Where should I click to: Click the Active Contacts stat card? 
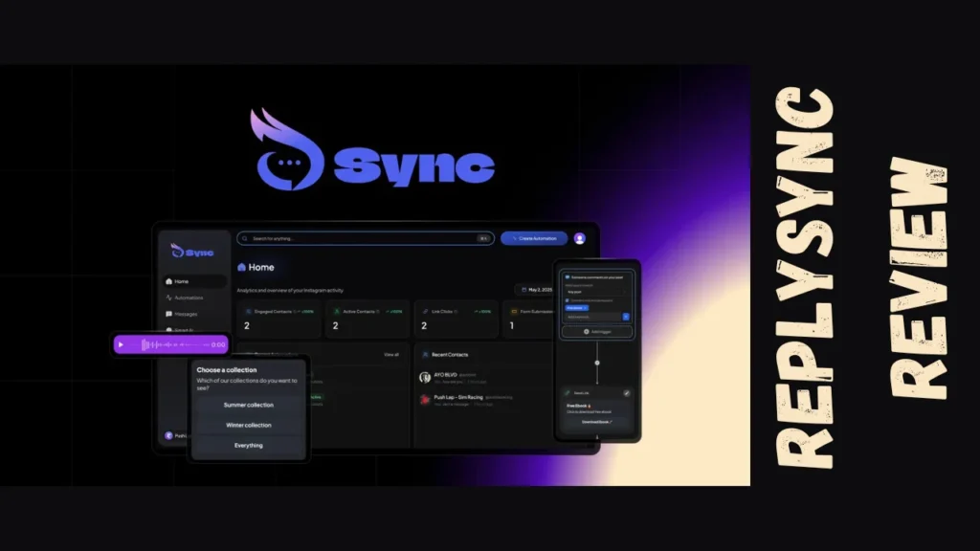[367, 320]
